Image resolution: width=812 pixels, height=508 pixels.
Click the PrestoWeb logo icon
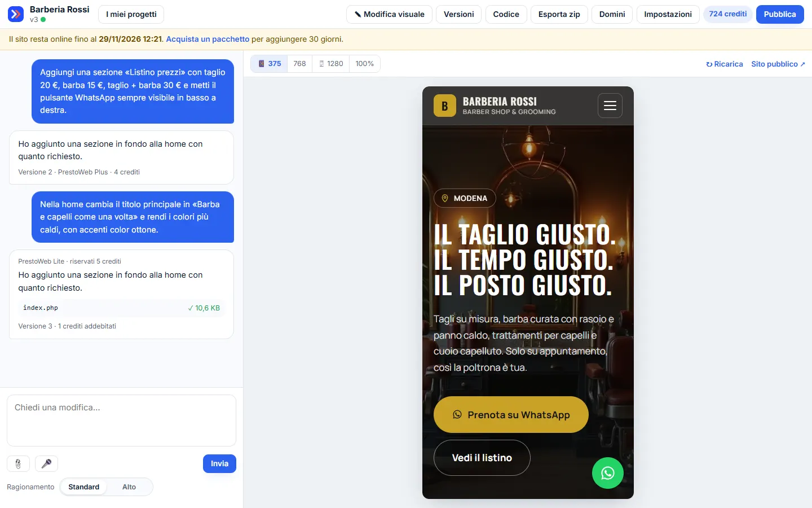tap(16, 14)
